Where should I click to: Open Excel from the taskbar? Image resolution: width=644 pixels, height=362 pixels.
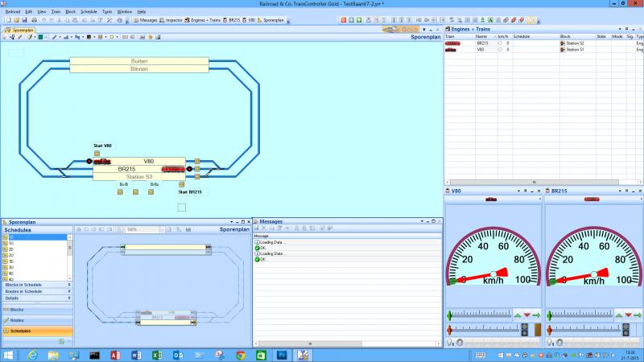point(157,355)
